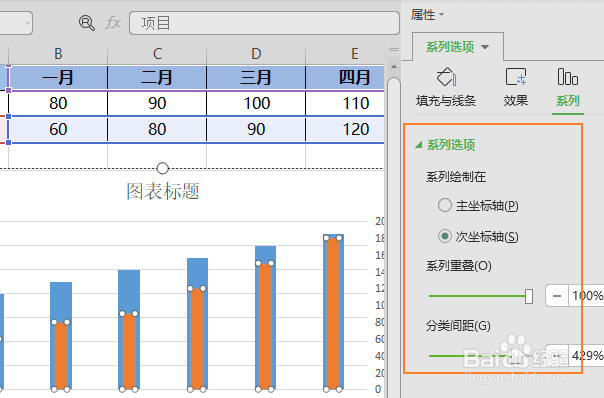This screenshot has height=398, width=604.
Task: Open the name box dropdown arrow
Action: coord(27,24)
